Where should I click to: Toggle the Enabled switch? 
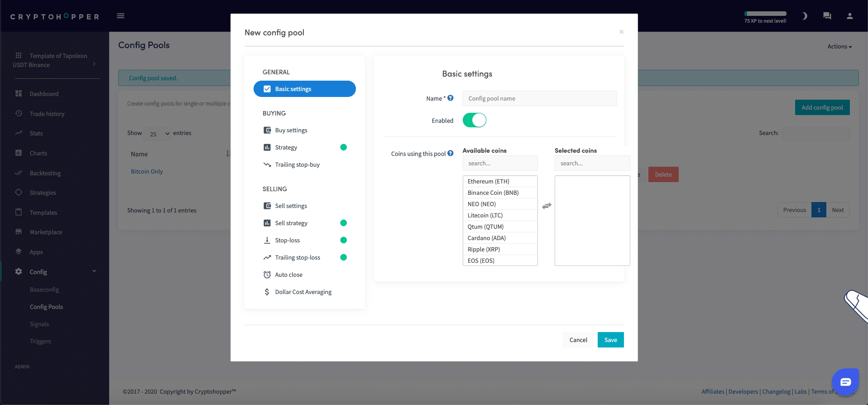click(x=474, y=120)
